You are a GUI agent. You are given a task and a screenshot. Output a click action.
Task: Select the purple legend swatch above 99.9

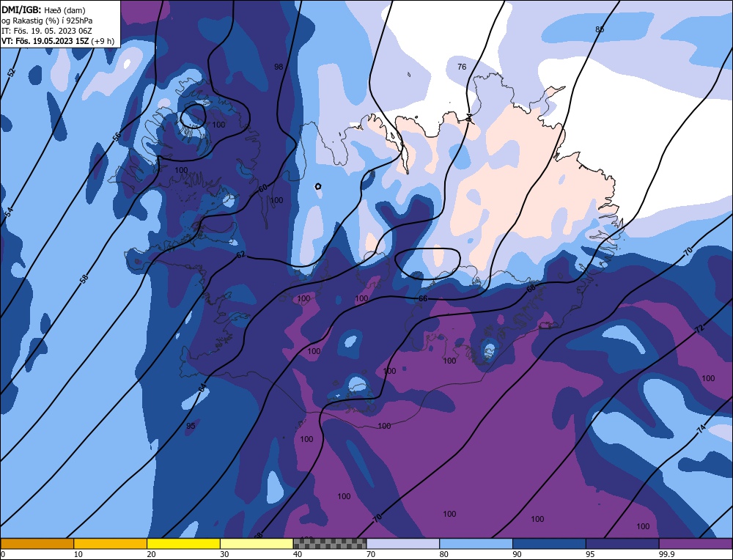click(696, 544)
